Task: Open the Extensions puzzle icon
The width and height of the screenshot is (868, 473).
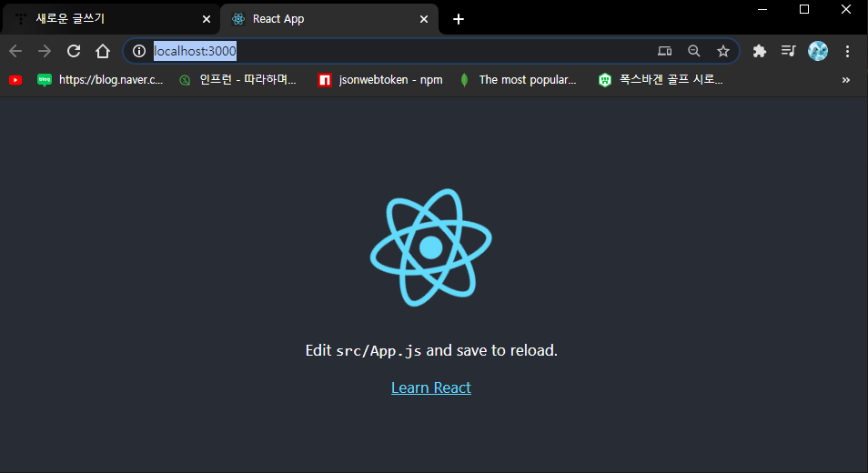Action: [x=760, y=51]
